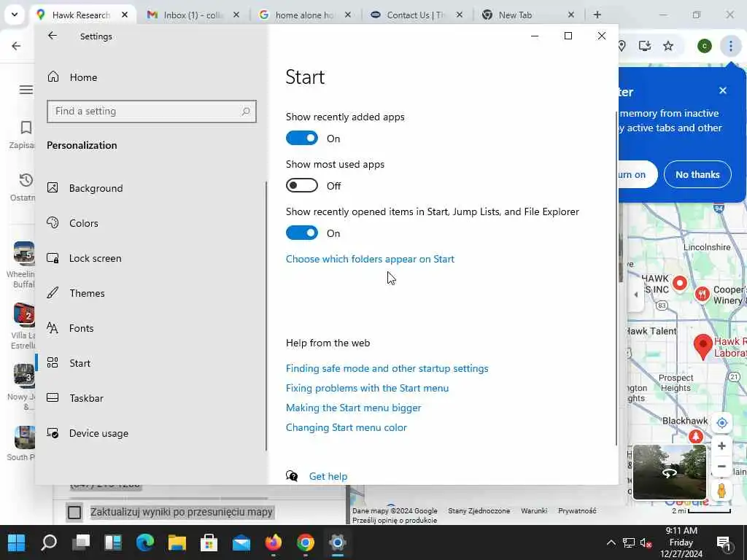The width and height of the screenshot is (747, 560).
Task: Open Google Maps hamburger menu
Action: point(26,90)
